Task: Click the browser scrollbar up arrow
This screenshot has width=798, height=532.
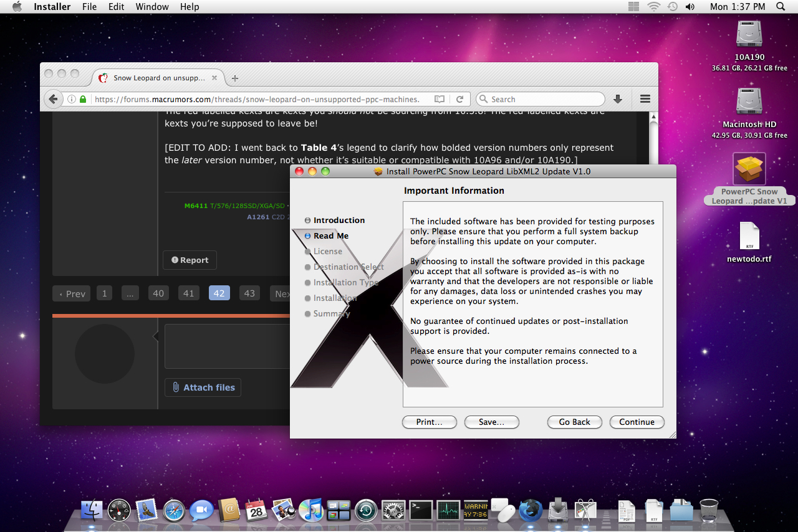Action: 653,116
